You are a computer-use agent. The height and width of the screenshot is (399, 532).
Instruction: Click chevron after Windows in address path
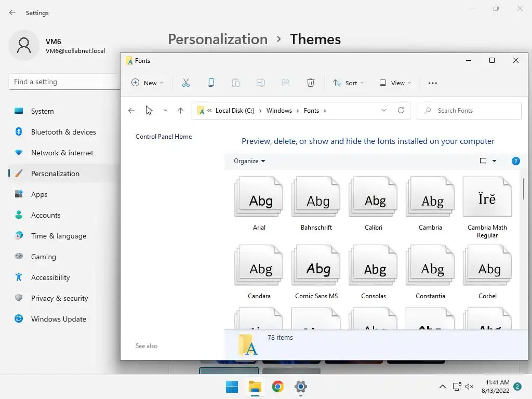point(298,111)
